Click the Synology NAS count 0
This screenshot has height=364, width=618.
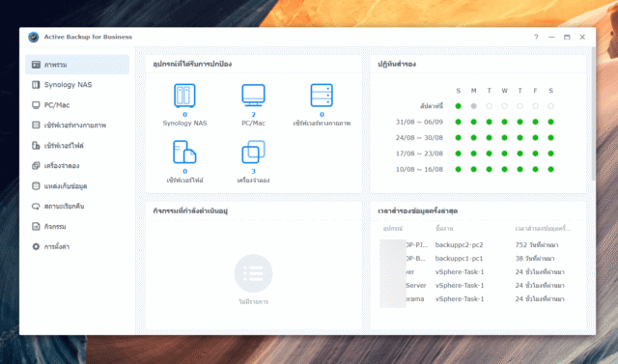point(184,115)
